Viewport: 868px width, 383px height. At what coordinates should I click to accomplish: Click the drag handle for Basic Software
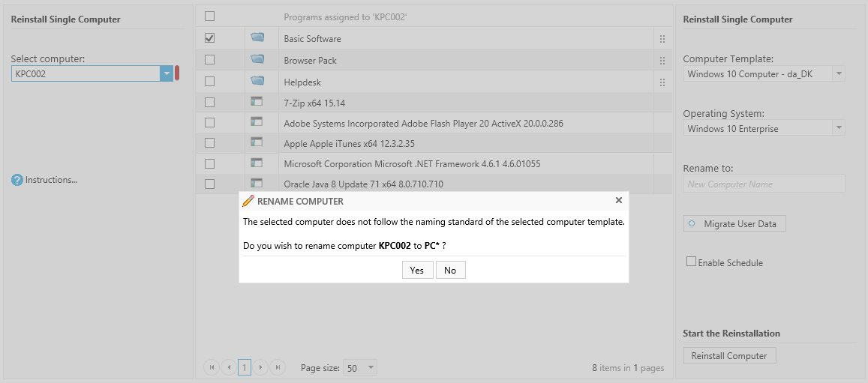662,39
